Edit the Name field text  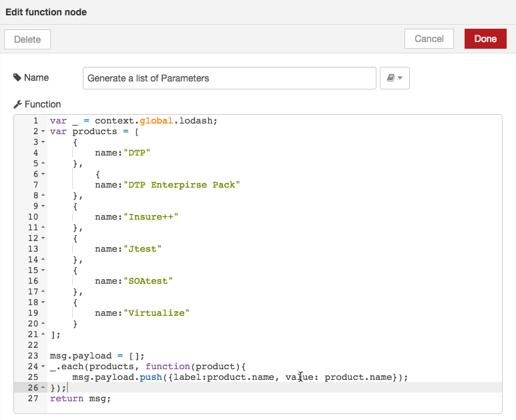(230, 78)
